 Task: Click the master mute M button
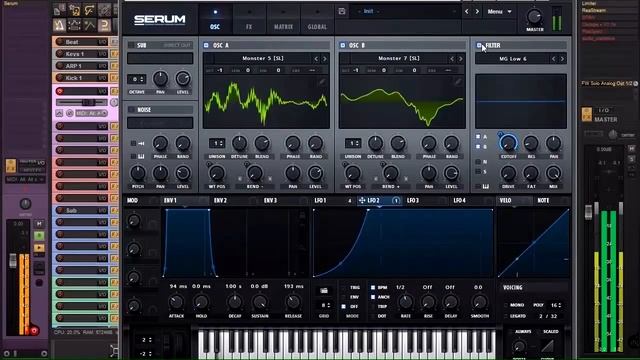[631, 149]
